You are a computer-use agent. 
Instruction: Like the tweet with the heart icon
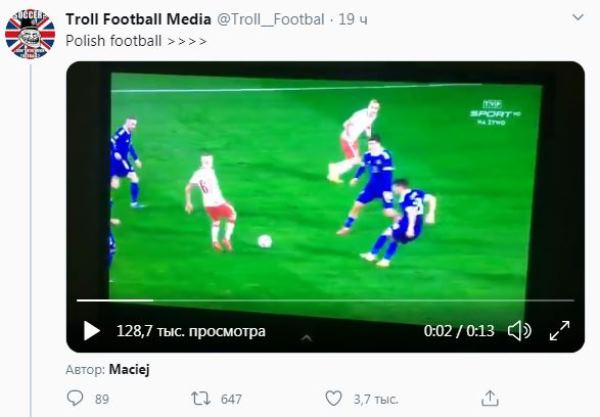tap(334, 398)
